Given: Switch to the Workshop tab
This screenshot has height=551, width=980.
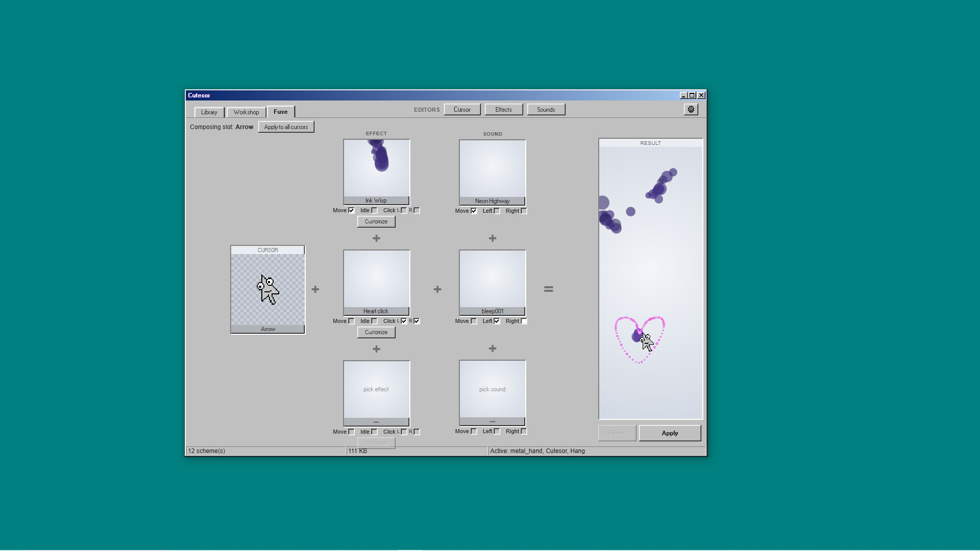Looking at the screenshot, I should coord(246,112).
